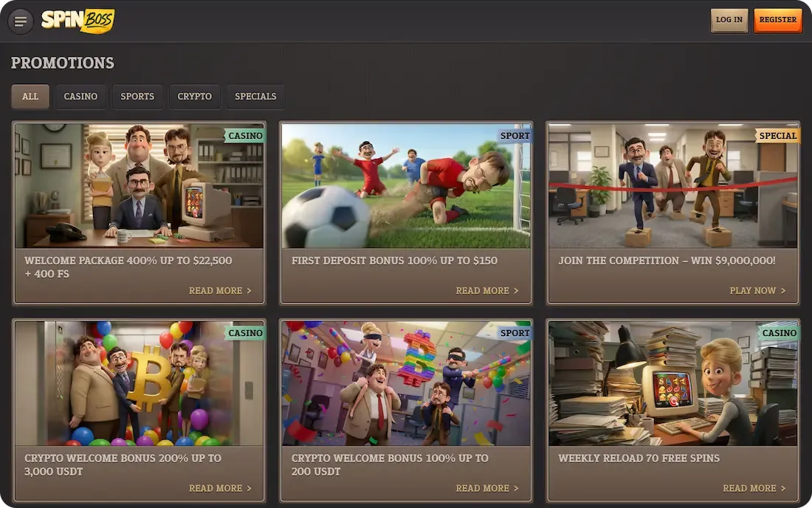Click the Register button
Viewport: 812px width, 508px height.
(x=778, y=20)
